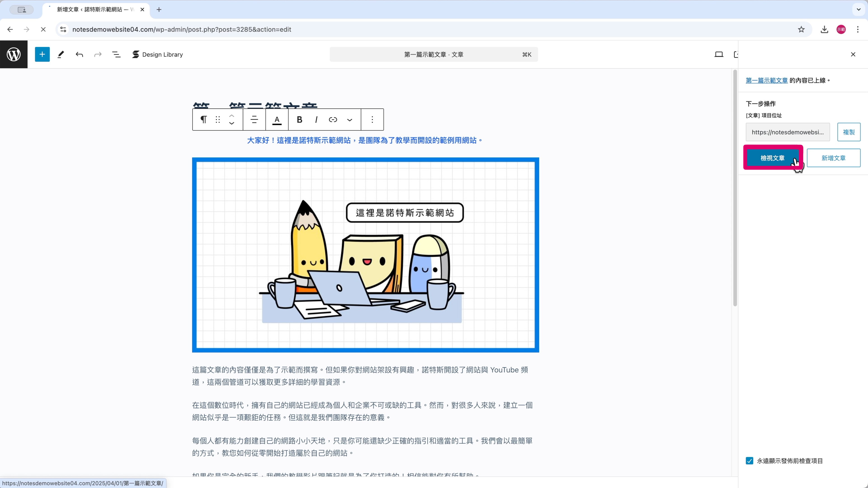The height and width of the screenshot is (488, 868).
Task: Select the pencil Tools icon
Action: (61, 54)
